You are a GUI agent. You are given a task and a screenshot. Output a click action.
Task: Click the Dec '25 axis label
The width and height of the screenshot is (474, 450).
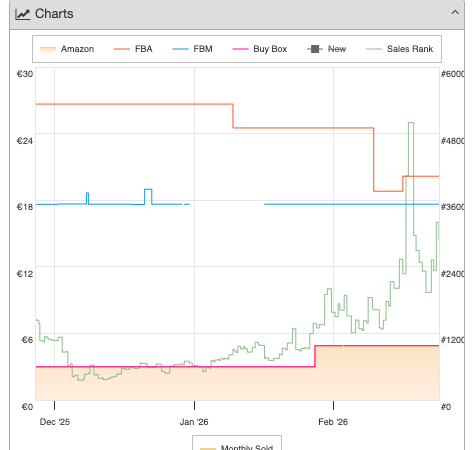55,422
